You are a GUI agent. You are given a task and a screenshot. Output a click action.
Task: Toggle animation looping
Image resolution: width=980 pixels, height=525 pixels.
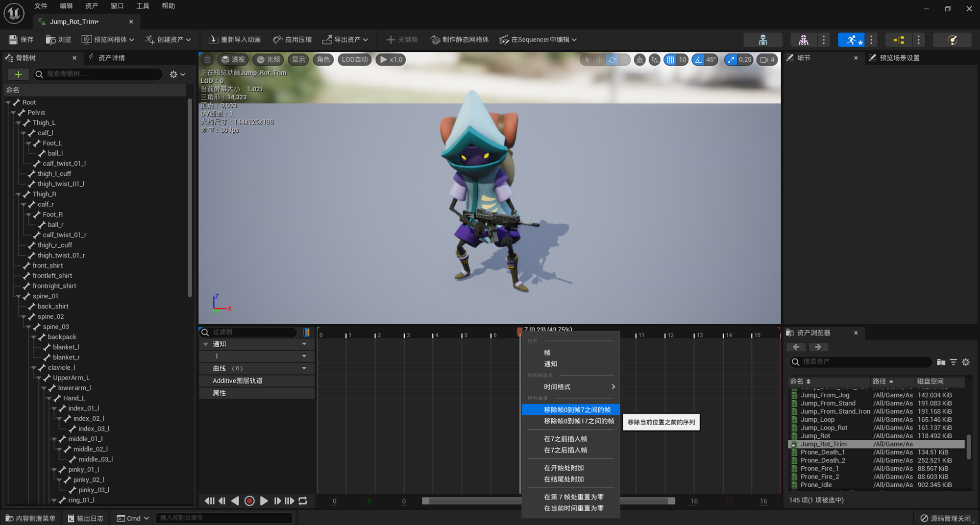tap(303, 501)
